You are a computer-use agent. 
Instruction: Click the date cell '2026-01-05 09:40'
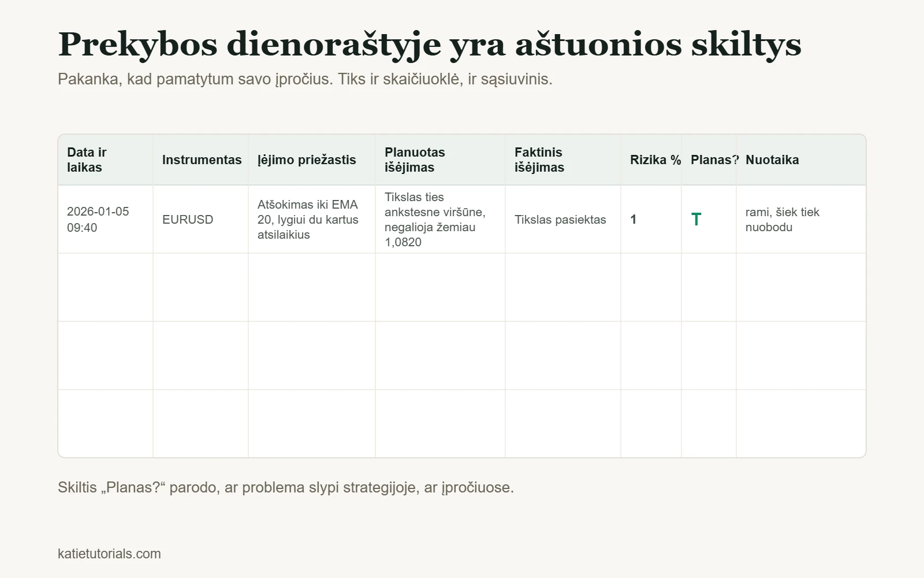tap(106, 220)
